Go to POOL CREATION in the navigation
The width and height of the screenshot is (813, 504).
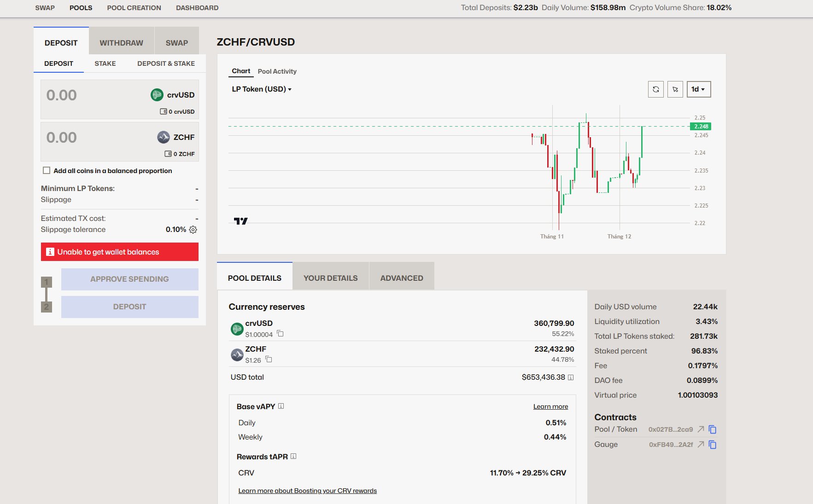click(x=134, y=8)
